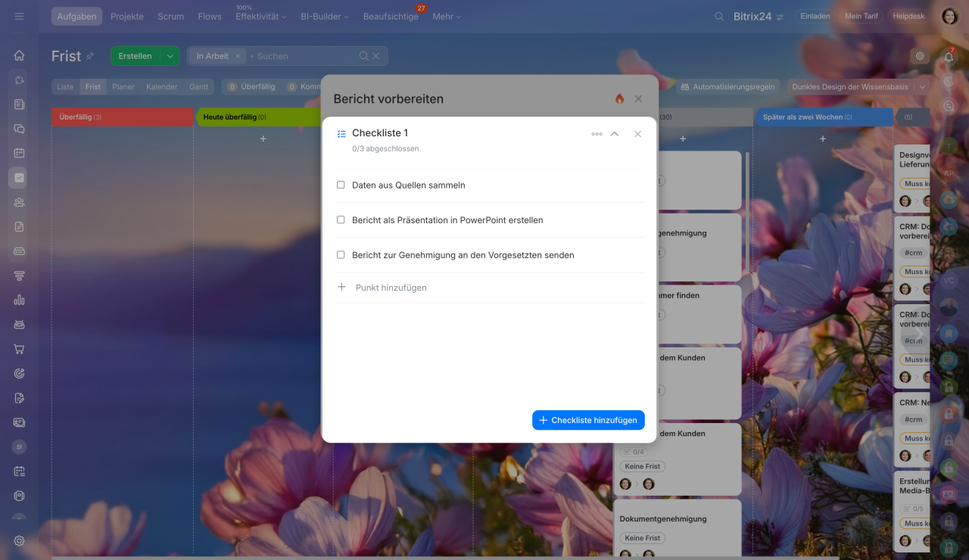The height and width of the screenshot is (560, 969).
Task: Switch to the Aufgaben tab
Action: click(76, 16)
